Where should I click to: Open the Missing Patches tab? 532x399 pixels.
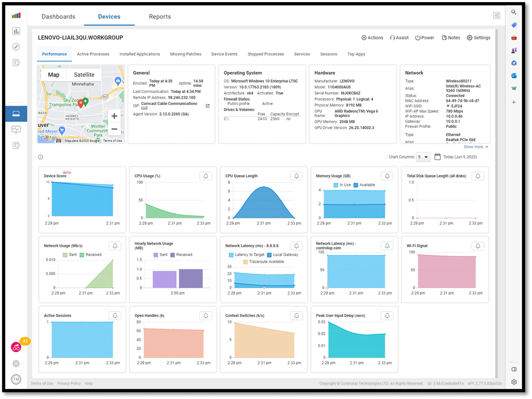click(x=185, y=54)
